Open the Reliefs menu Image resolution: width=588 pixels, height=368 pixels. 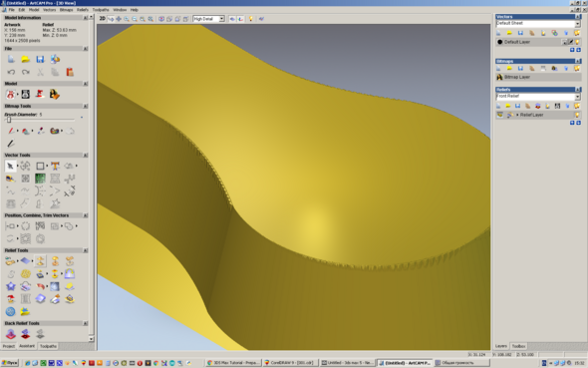(x=83, y=10)
